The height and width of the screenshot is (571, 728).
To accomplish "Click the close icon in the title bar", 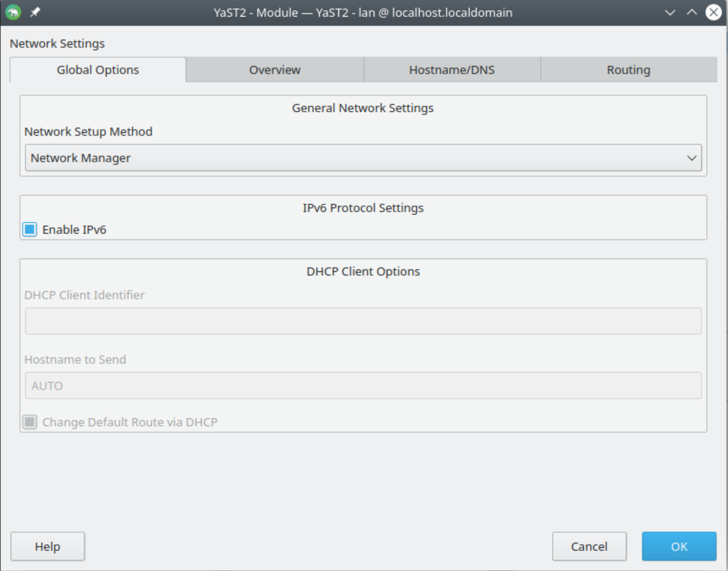I will (713, 12).
